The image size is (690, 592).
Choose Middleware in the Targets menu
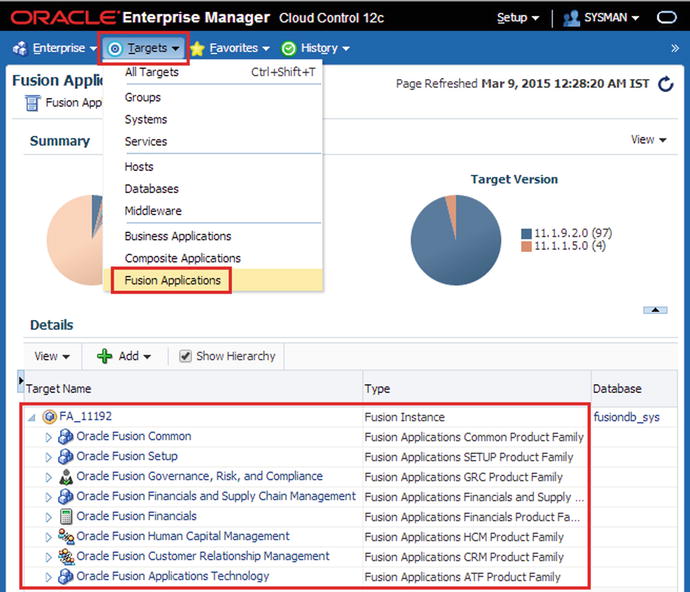tap(213, 211)
